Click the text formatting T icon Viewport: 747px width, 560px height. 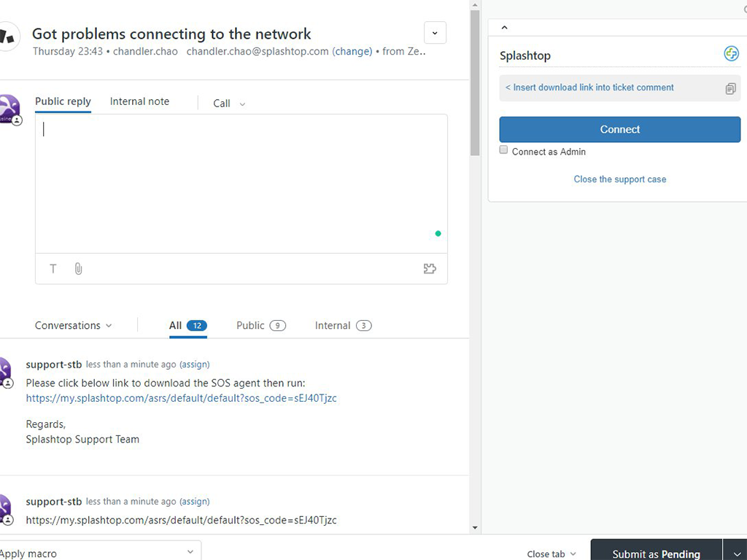[53, 269]
